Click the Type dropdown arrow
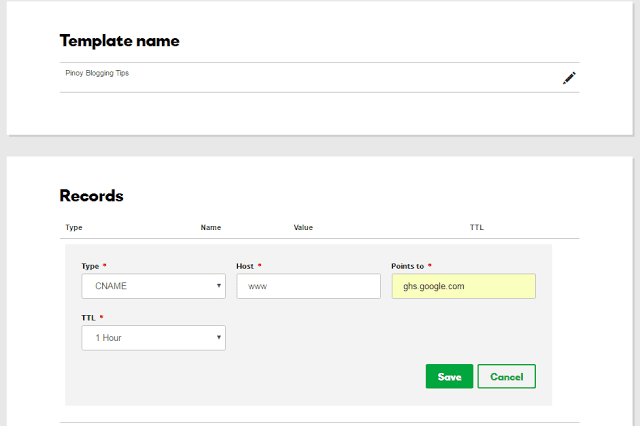The image size is (640, 426). (219, 286)
